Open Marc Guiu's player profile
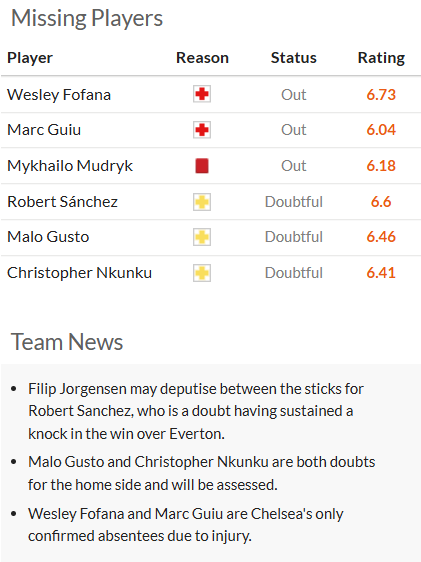Screen dimensions: 421x562 [x=44, y=130]
